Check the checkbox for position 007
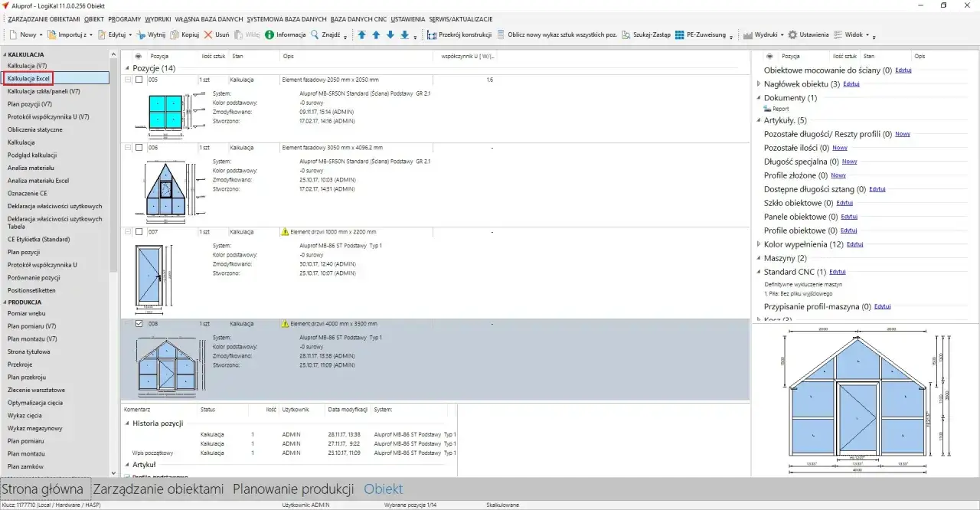This screenshot has width=980, height=510. pyautogui.click(x=139, y=231)
